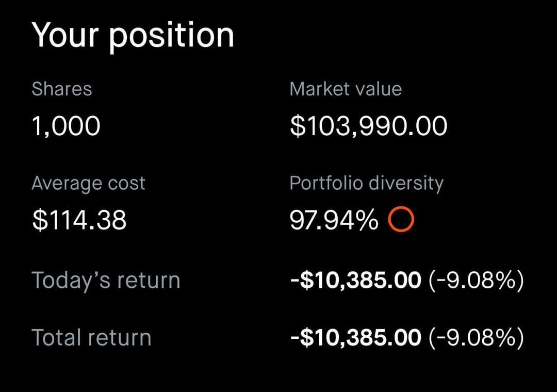
Task: Select the Shares label
Action: coord(62,89)
